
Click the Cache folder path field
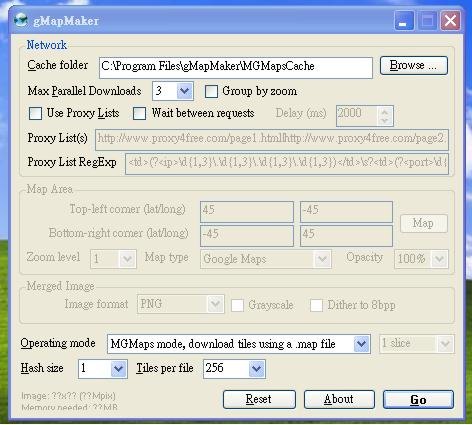pyautogui.click(x=236, y=68)
